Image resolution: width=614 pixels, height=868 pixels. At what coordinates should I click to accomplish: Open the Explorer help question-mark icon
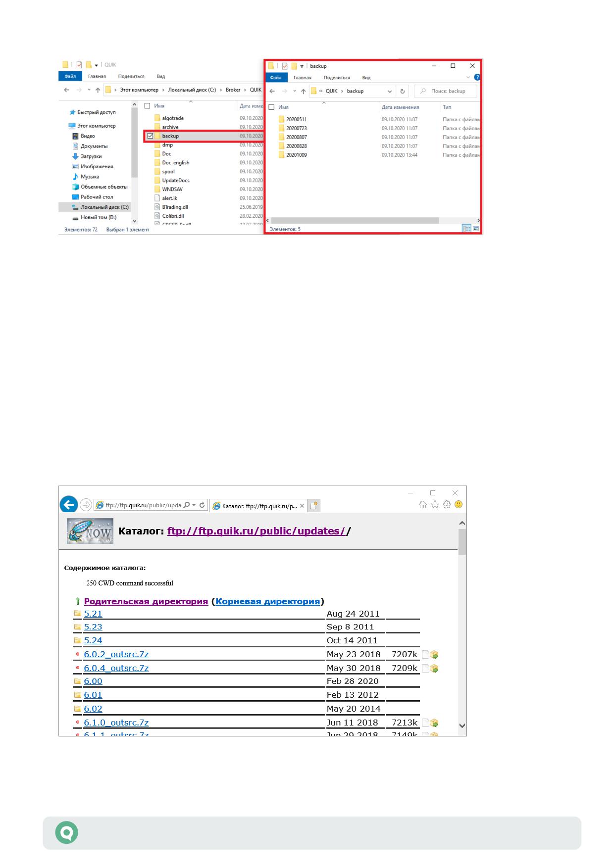click(x=477, y=77)
